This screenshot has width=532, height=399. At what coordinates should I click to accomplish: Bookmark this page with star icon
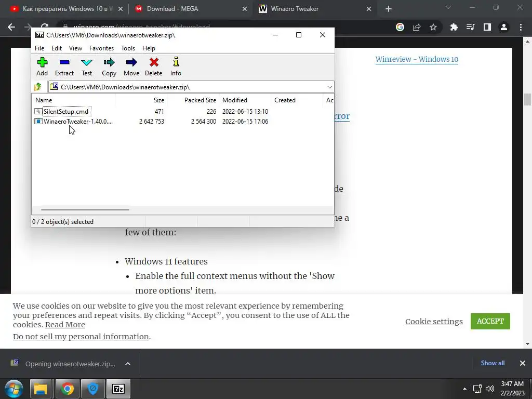[x=433, y=27]
